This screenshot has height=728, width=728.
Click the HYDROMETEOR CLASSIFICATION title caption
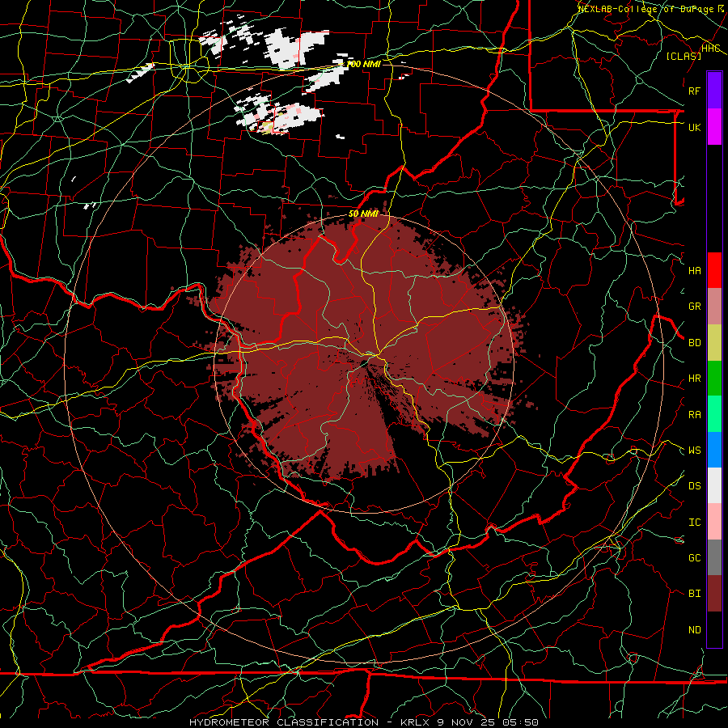[284, 722]
